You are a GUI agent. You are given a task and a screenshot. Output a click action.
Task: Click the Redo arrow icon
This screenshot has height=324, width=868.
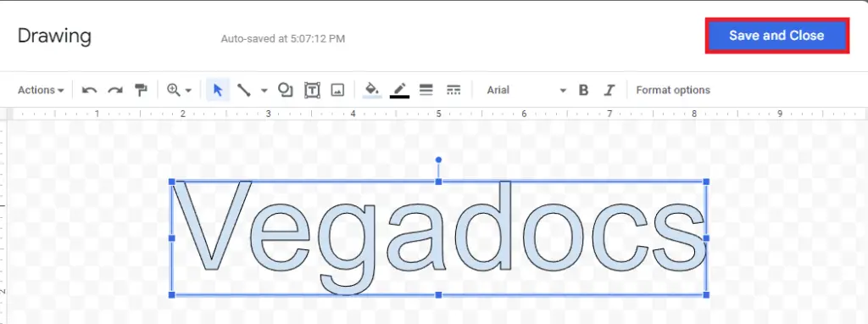pos(115,90)
